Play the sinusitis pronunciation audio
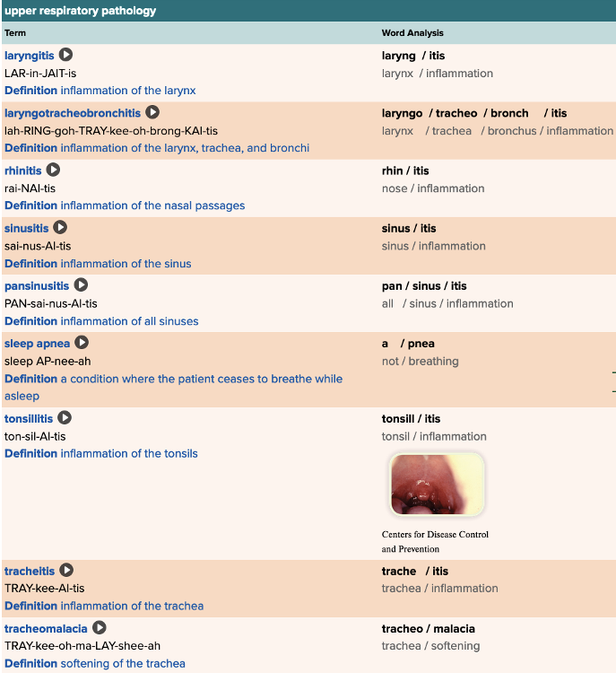 60,228
